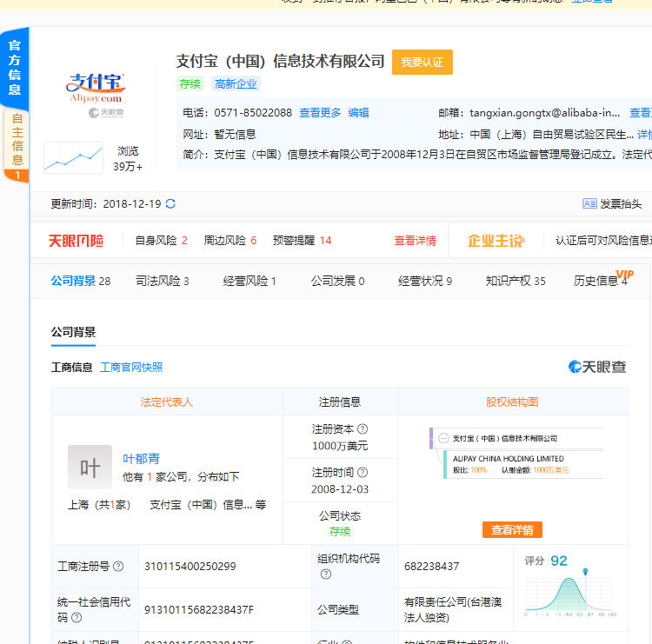Click help icon next to 统一社会信用代码
This screenshot has width=652, height=644.
point(77,617)
